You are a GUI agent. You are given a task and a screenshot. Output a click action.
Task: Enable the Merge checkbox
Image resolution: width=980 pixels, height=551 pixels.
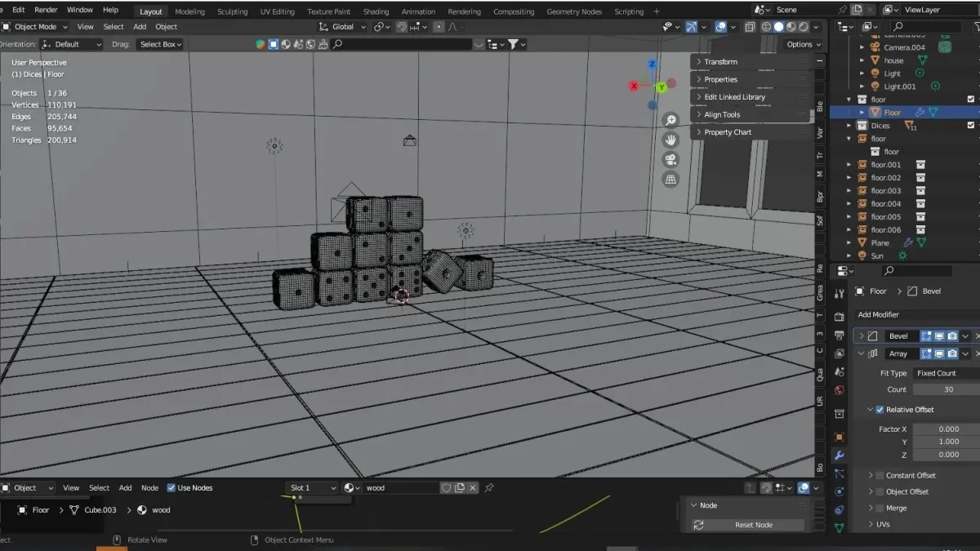pyautogui.click(x=880, y=508)
